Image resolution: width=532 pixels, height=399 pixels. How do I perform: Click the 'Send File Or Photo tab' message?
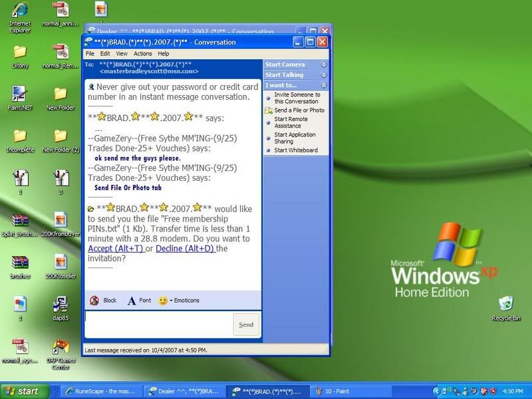pyautogui.click(x=128, y=188)
